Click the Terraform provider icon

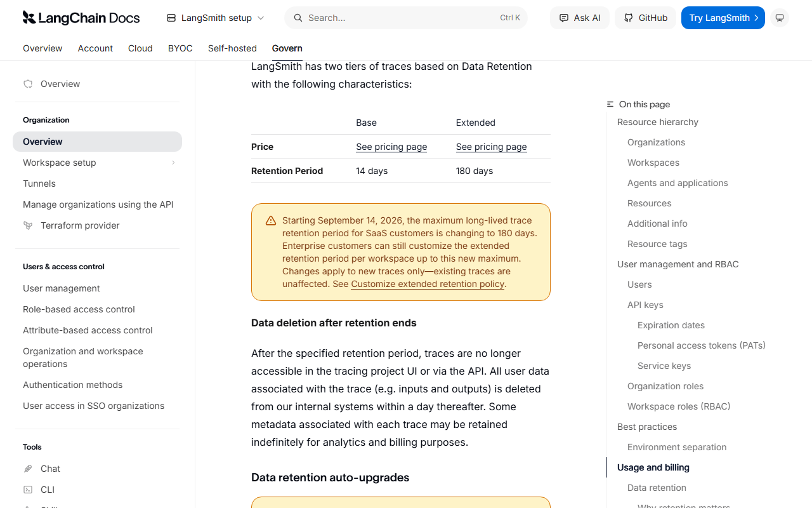tap(28, 225)
